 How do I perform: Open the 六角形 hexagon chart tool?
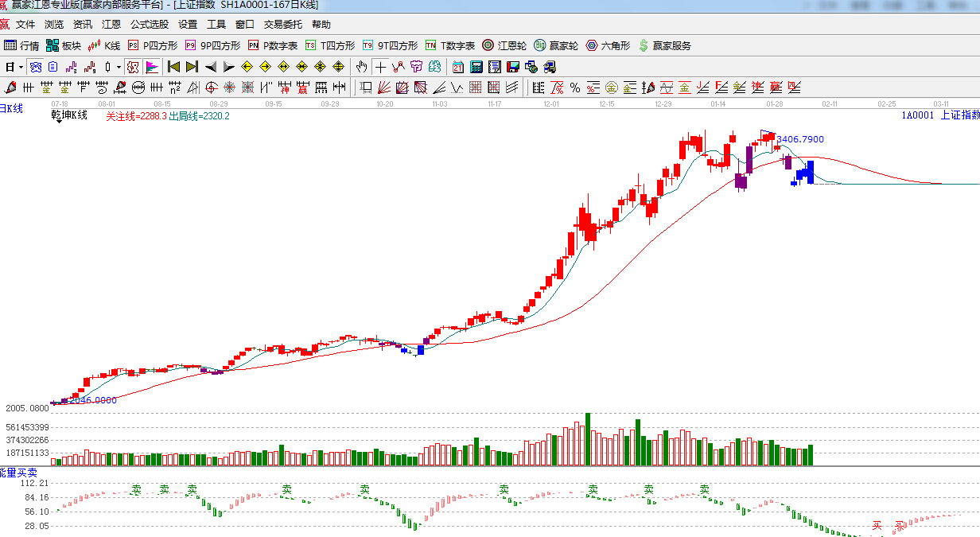coord(608,46)
